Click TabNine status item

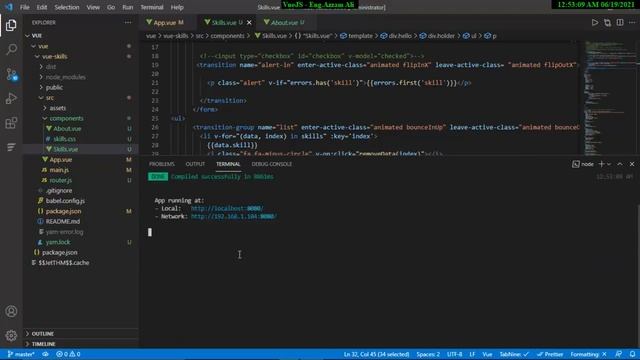pyautogui.click(x=514, y=354)
